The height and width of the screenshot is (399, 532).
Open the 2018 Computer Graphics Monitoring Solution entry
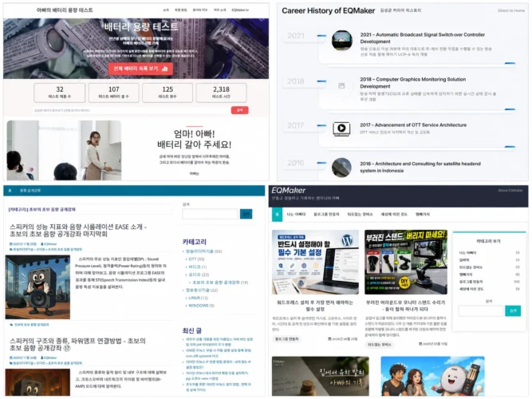click(x=413, y=83)
